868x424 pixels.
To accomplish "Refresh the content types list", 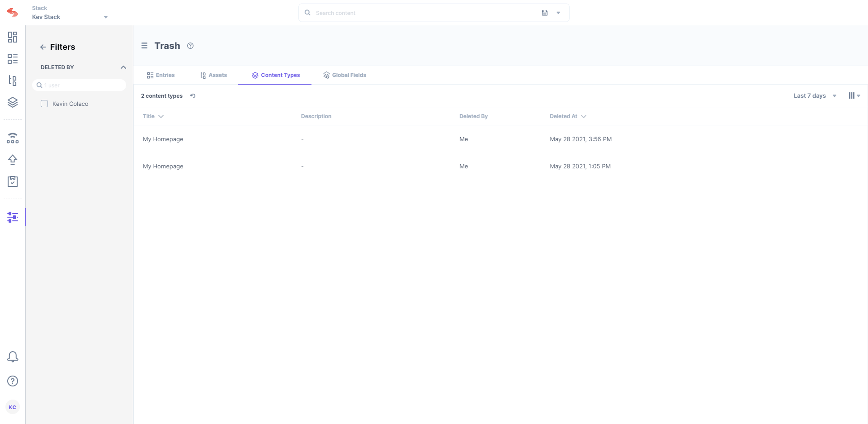I will [193, 96].
